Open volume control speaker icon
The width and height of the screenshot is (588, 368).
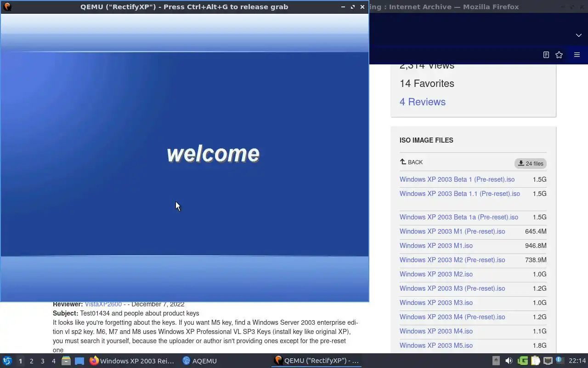(x=509, y=361)
